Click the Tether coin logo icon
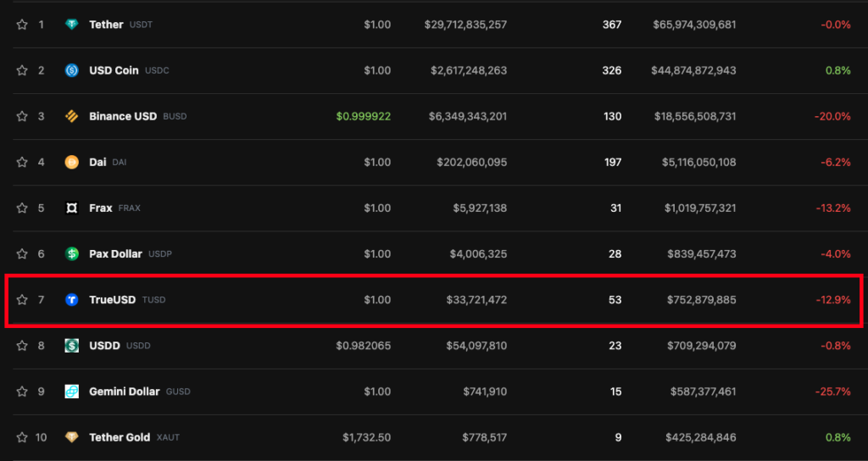This screenshot has width=868, height=461. click(72, 25)
